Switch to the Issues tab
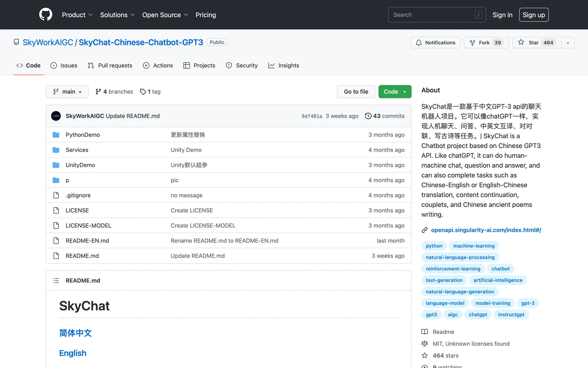The image size is (588, 368). point(64,65)
